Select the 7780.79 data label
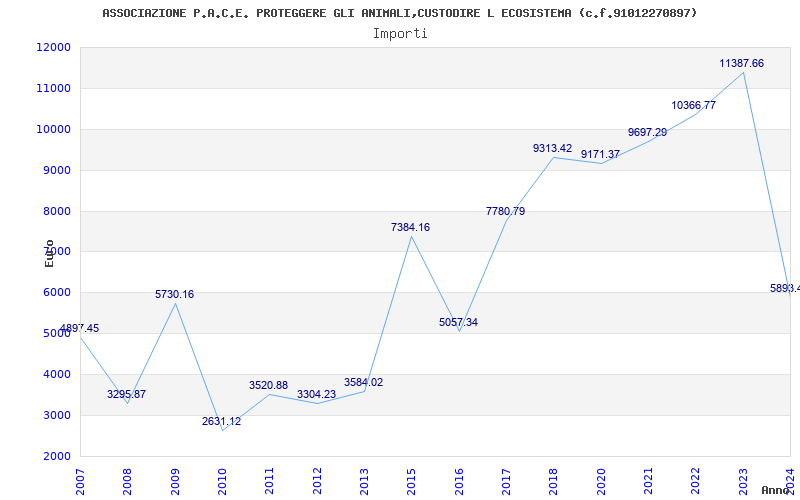 coord(506,211)
